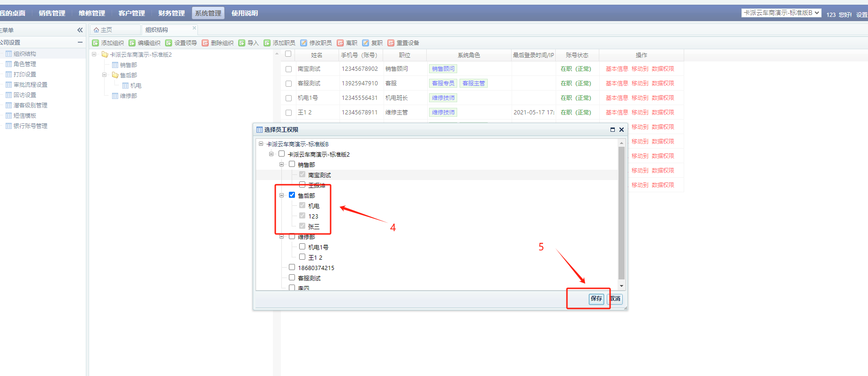
Task: Click the 编辑组织 toolbar icon
Action: point(132,43)
